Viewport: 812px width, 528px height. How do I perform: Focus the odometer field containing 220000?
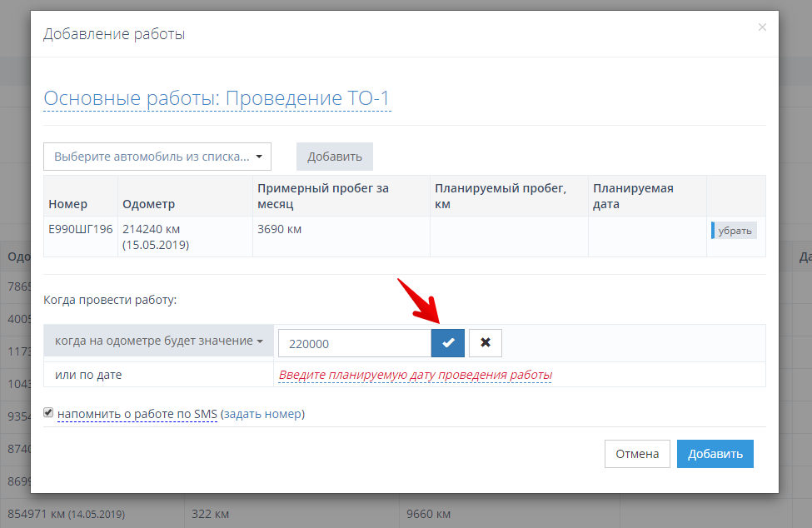[x=354, y=342]
